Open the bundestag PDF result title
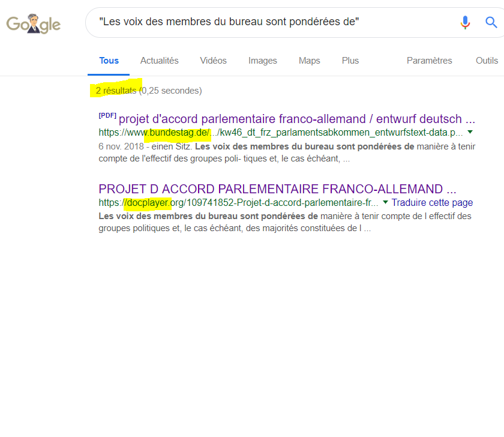Viewport: 504px width, 437px height. [296, 118]
